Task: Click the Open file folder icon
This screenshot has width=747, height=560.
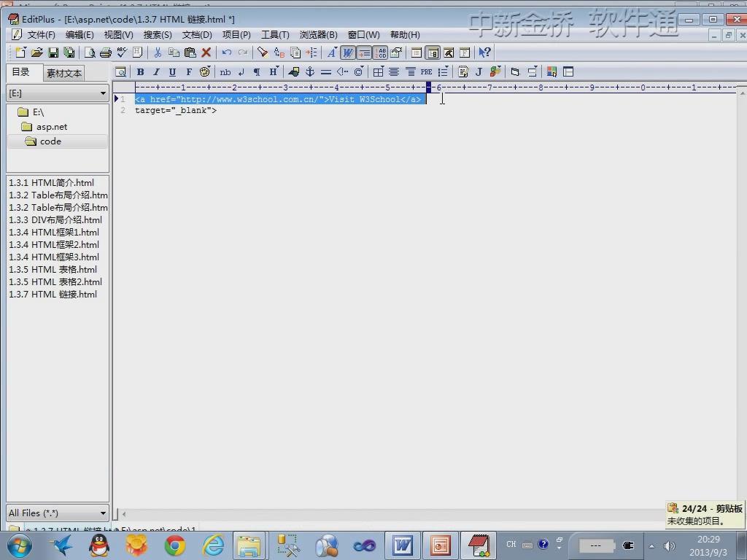Action: pos(37,52)
